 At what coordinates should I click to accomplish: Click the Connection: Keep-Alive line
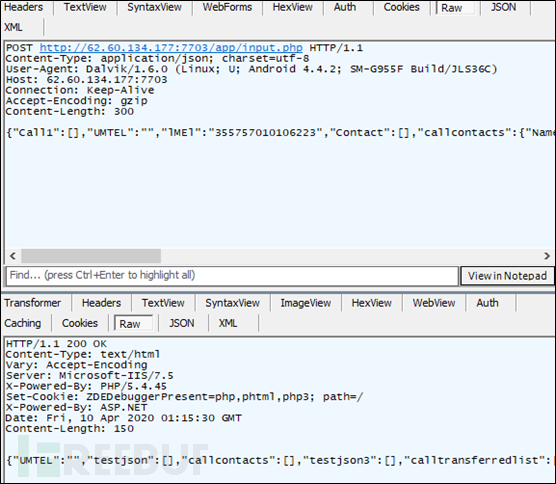tap(80, 90)
